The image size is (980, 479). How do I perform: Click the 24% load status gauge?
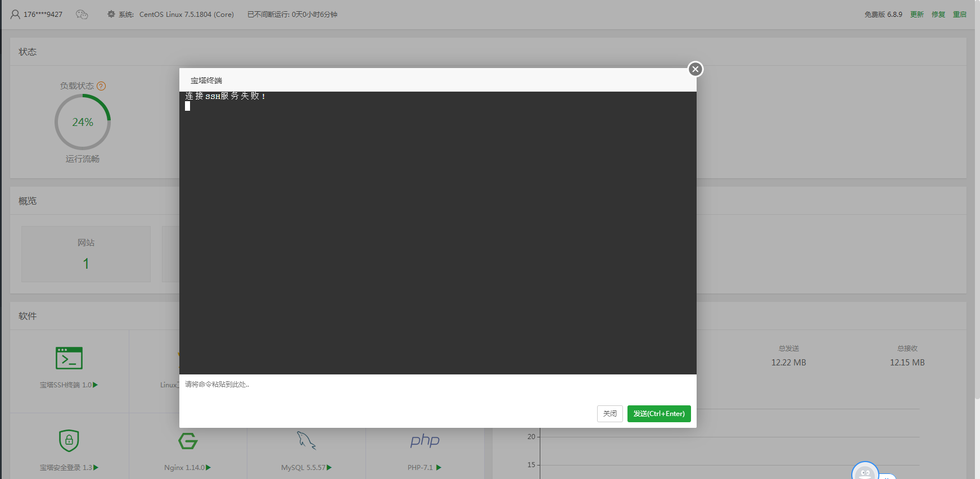click(83, 122)
